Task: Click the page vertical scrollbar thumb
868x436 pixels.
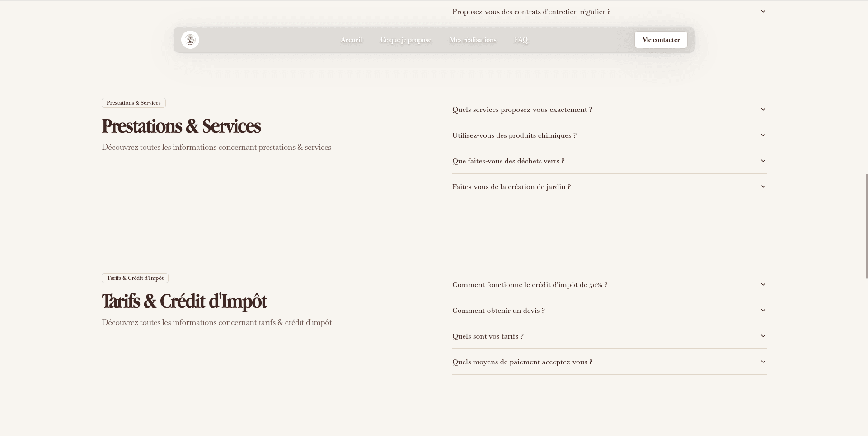Action: [x=866, y=226]
